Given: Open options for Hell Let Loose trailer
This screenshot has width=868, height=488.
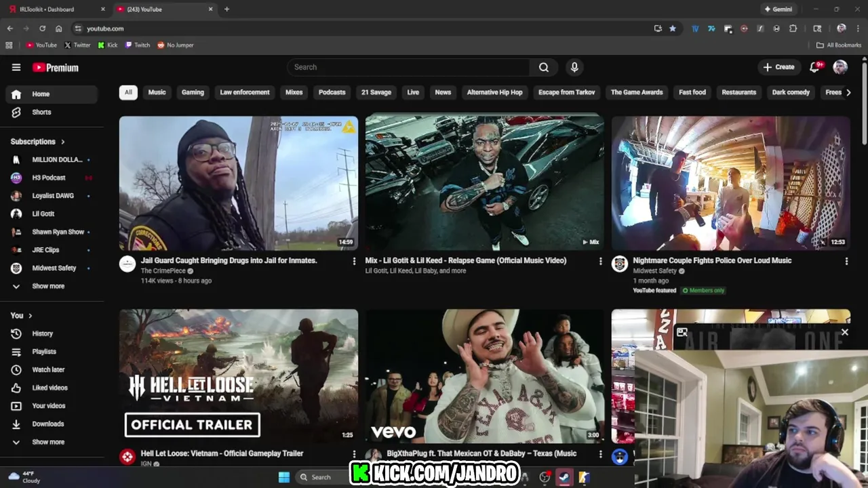Looking at the screenshot, I should coord(354,454).
